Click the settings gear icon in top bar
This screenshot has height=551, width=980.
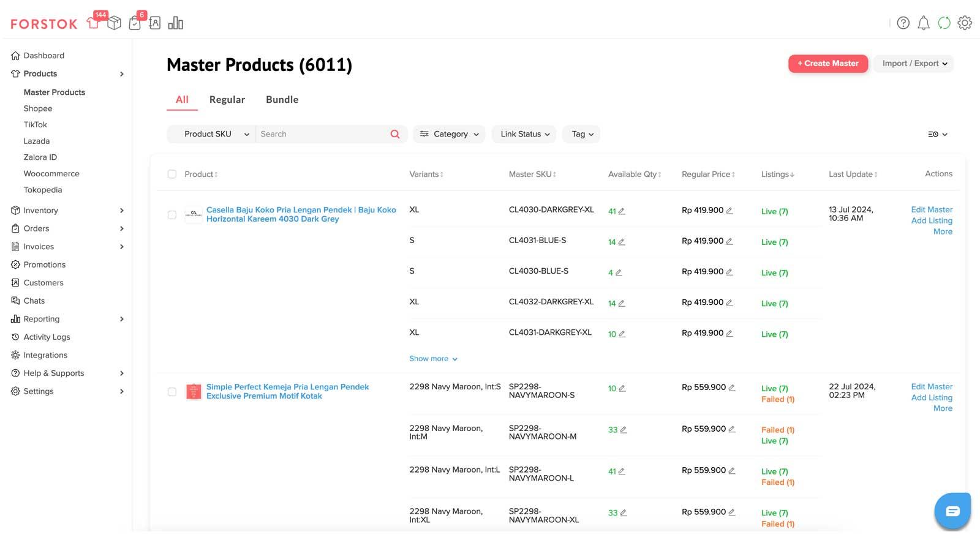point(965,23)
